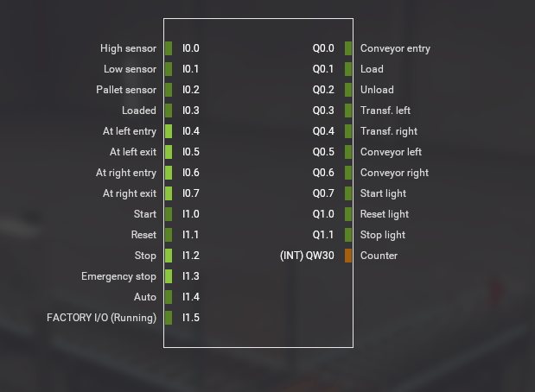Click the Stop light Q1.1 indicator

click(348, 235)
